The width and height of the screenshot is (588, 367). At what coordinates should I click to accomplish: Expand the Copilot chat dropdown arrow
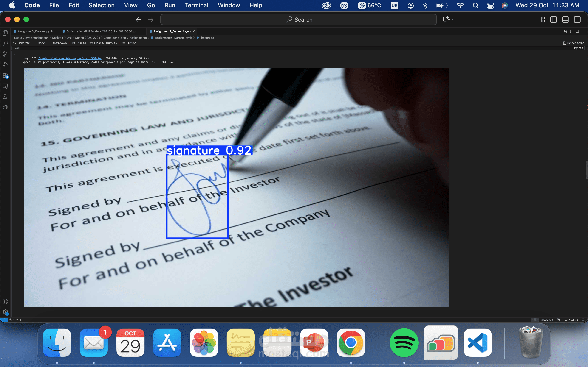[x=452, y=20]
